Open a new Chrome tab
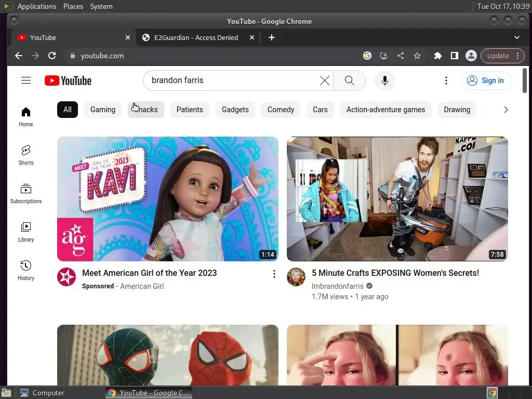This screenshot has height=399, width=532. [271, 37]
